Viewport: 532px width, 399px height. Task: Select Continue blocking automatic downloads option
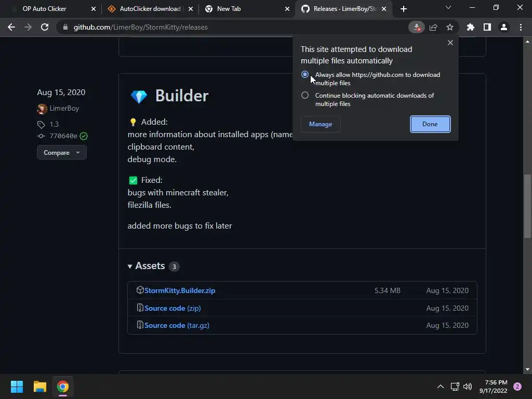click(x=305, y=96)
